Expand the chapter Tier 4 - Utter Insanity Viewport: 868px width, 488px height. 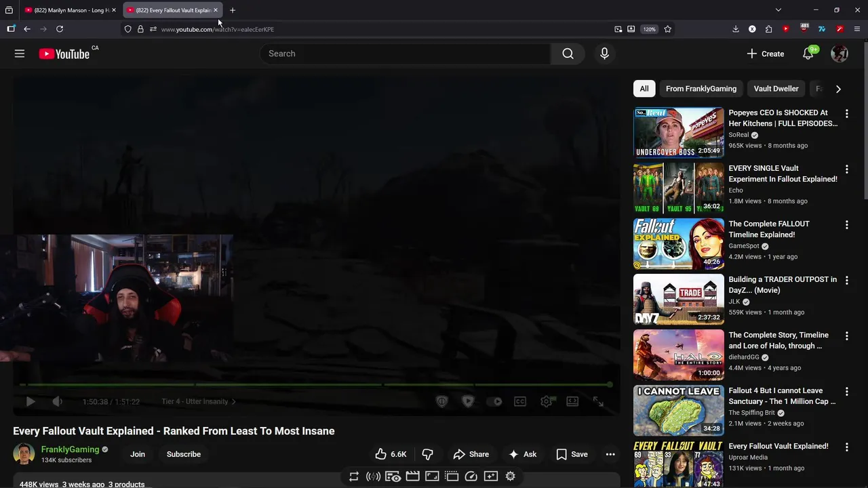click(199, 401)
